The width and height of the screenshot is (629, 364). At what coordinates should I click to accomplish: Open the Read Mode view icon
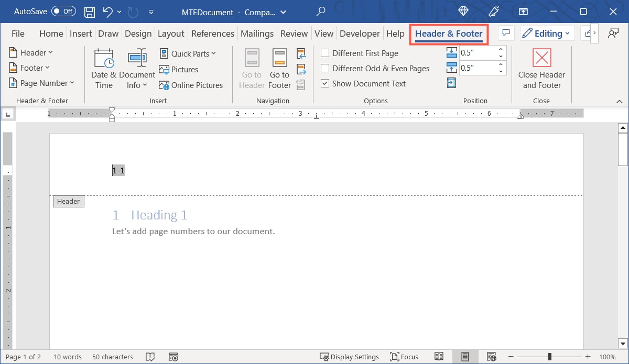(x=439, y=357)
